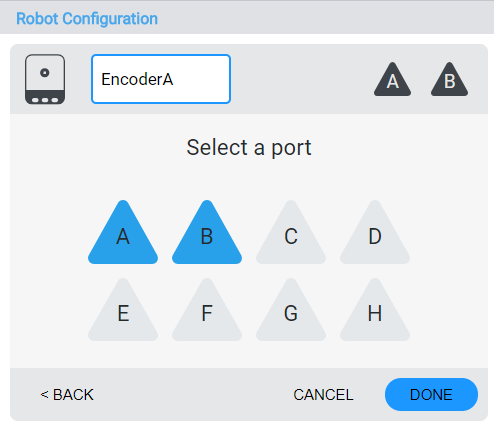Deselect the blue port A triangle

[x=123, y=234]
